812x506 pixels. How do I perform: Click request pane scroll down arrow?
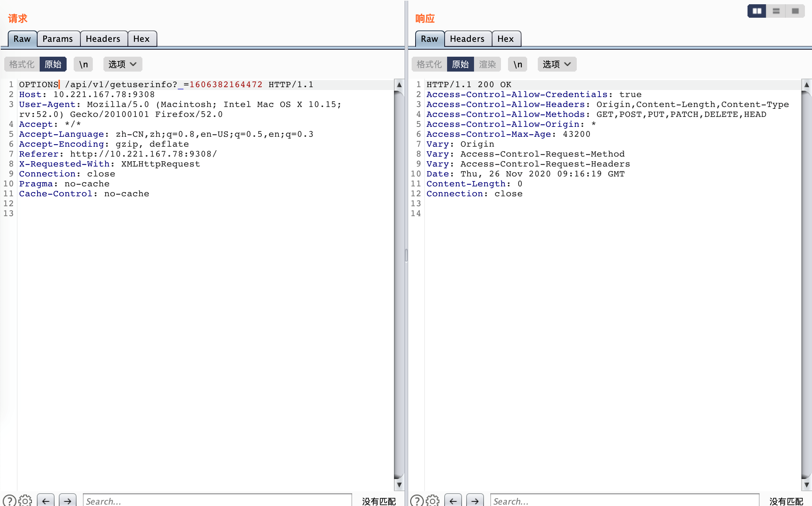click(399, 485)
